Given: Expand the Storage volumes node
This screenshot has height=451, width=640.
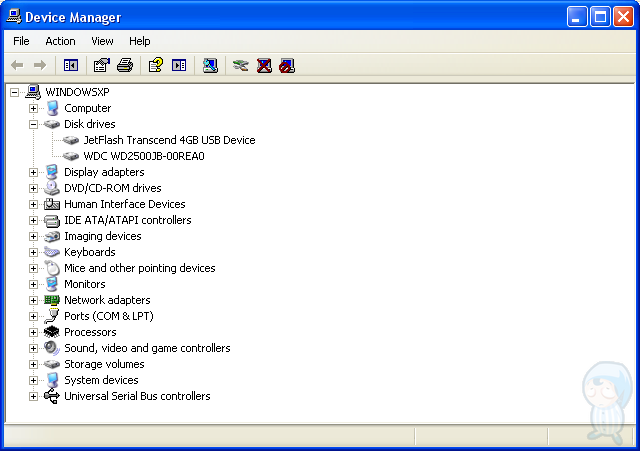Looking at the screenshot, I should coord(33,364).
